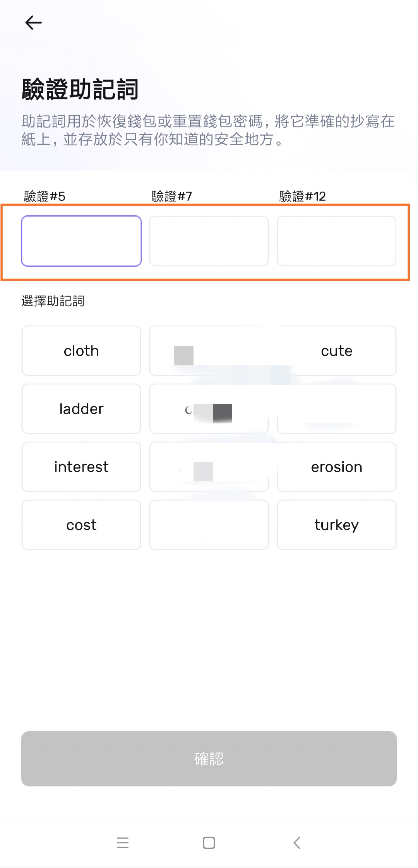The width and height of the screenshot is (418, 868).
Task: Select the word "ladder"
Action: 81,409
